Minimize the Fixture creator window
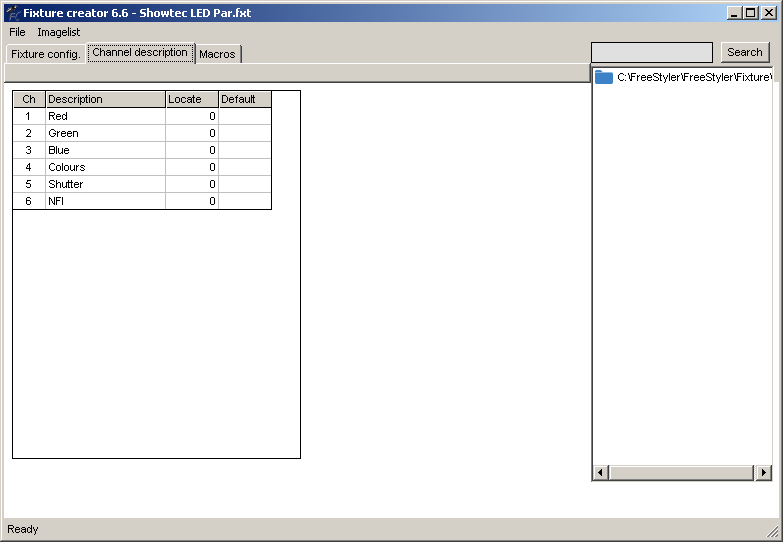 point(734,13)
